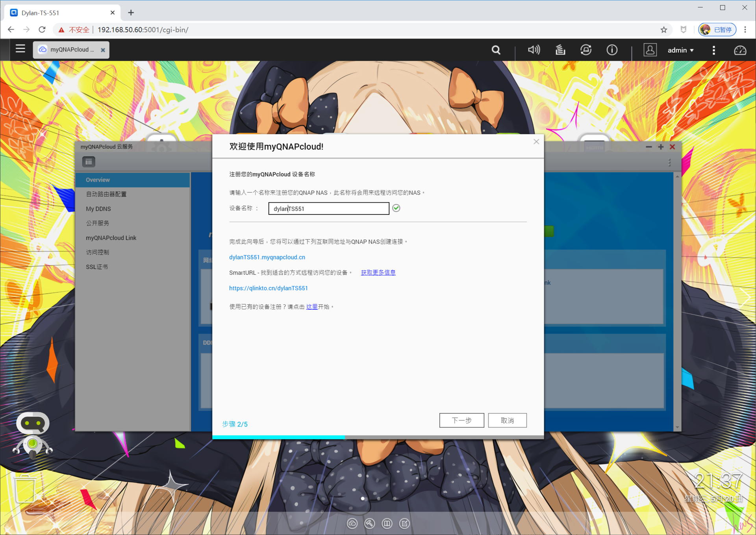This screenshot has width=756, height=535.
Task: Expand the admin user dropdown
Action: point(680,50)
